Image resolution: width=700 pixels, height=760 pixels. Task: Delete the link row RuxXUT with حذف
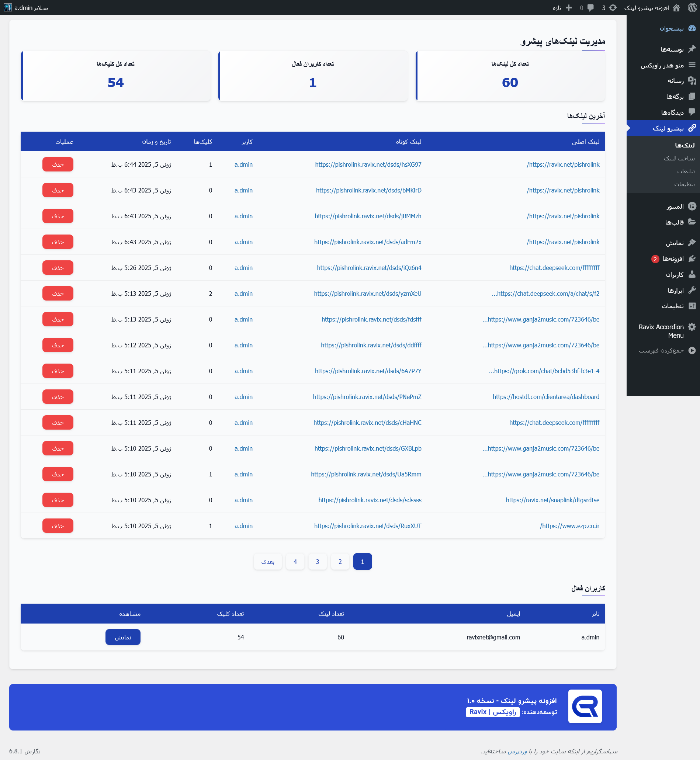[x=58, y=525]
